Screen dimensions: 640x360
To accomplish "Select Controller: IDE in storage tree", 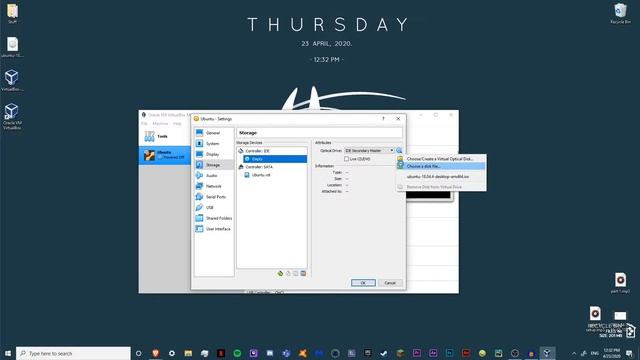I will point(258,151).
